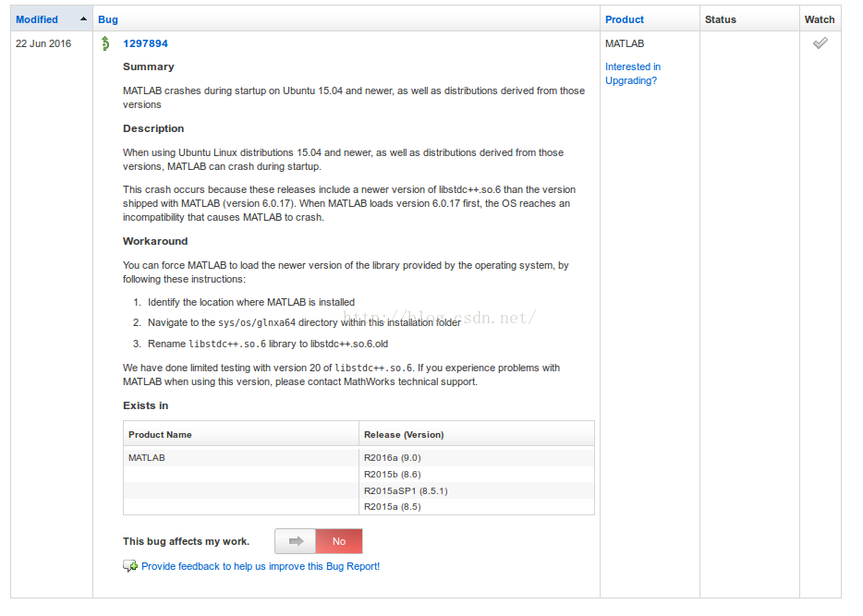Screen dimensions: 863x616
Task: Click the gray arrow on the affects-my-work switch
Action: pyautogui.click(x=296, y=541)
